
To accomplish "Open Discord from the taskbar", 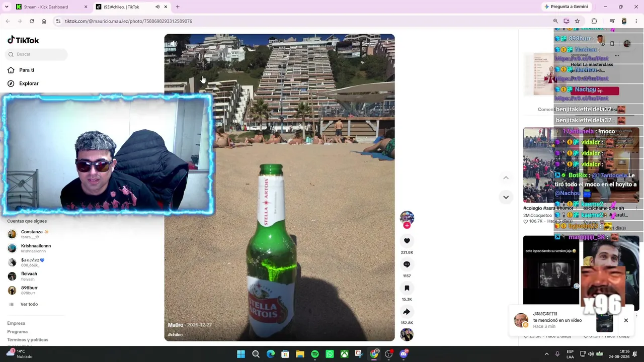I will tap(404, 354).
